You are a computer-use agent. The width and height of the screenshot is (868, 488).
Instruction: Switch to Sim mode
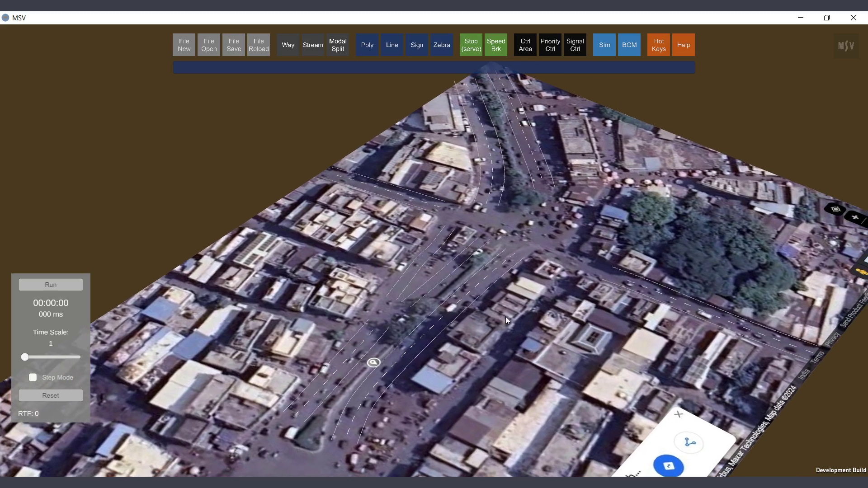(x=604, y=45)
